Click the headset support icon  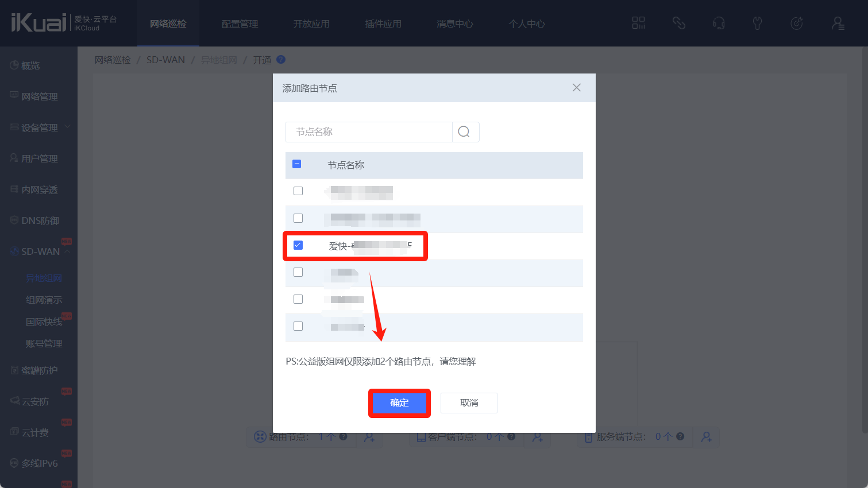[x=718, y=23]
